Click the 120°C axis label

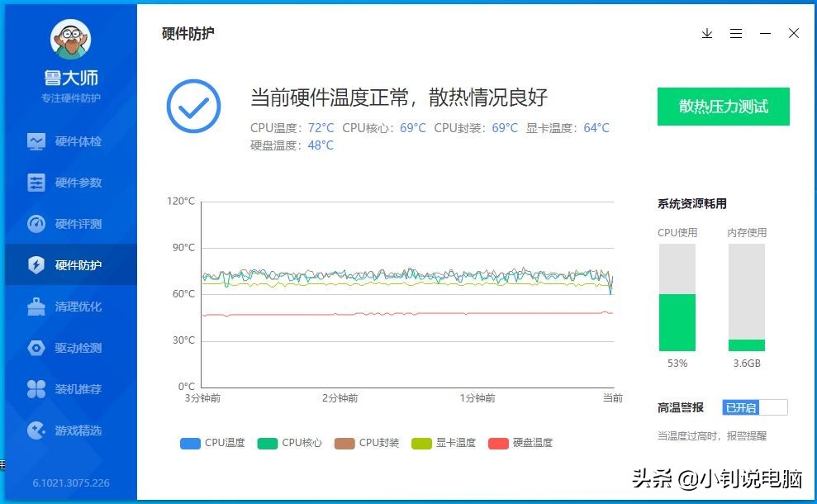pos(181,201)
